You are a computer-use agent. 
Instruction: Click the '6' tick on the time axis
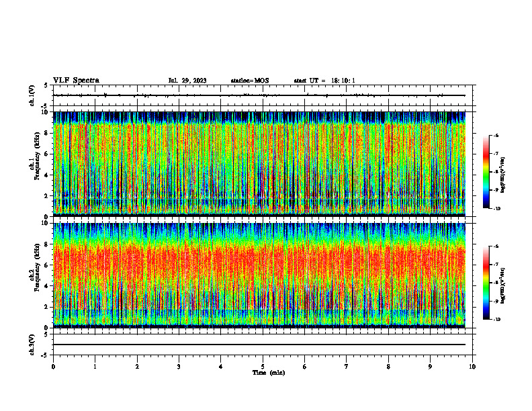pyautogui.click(x=305, y=367)
